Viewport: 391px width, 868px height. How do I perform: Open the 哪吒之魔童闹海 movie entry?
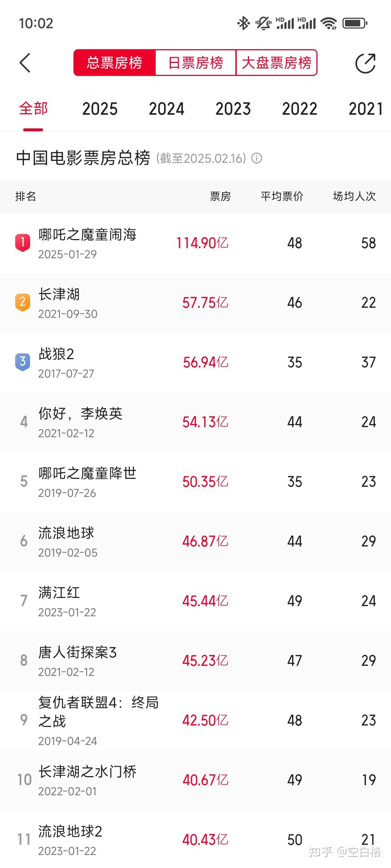[x=195, y=243]
